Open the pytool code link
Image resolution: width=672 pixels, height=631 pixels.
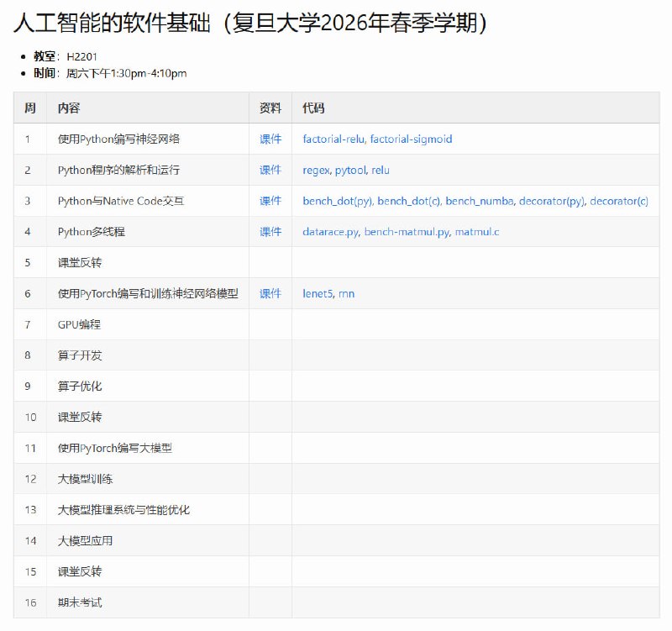pos(349,169)
